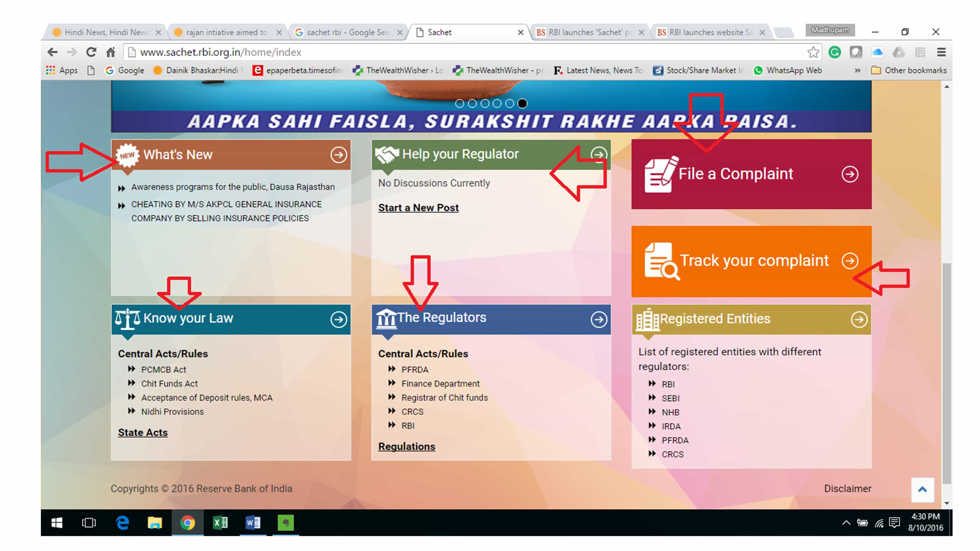This screenshot has width=980, height=551.
Task: Click the scales icon in Know your Law
Action: (x=127, y=319)
